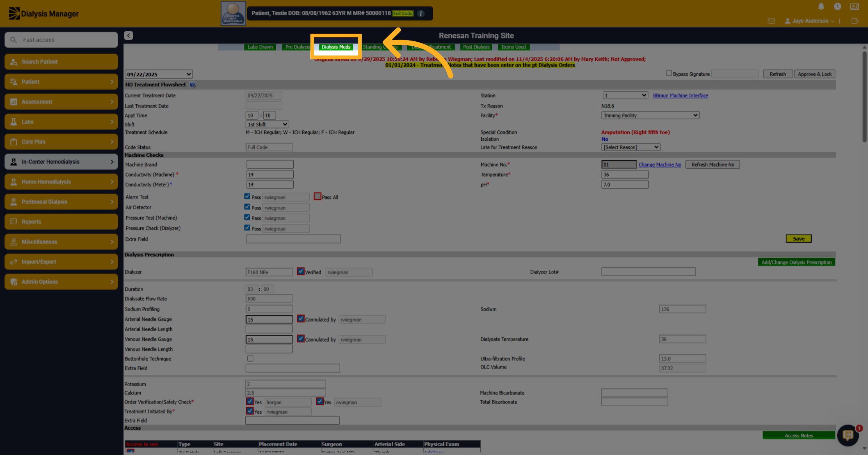
Task: Click the Change Machine No link
Action: pyautogui.click(x=660, y=165)
